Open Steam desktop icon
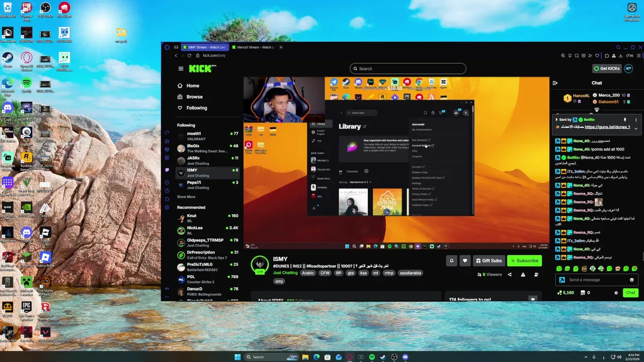644x362 pixels. [8, 59]
